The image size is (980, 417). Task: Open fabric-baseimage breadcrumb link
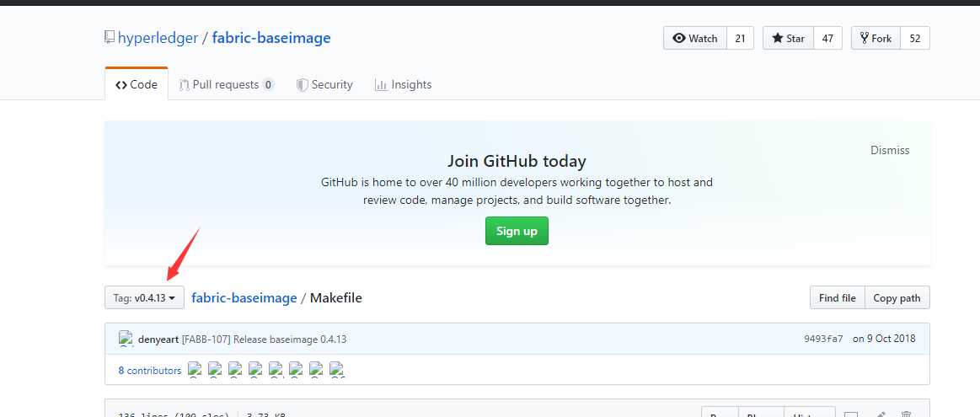click(x=244, y=297)
